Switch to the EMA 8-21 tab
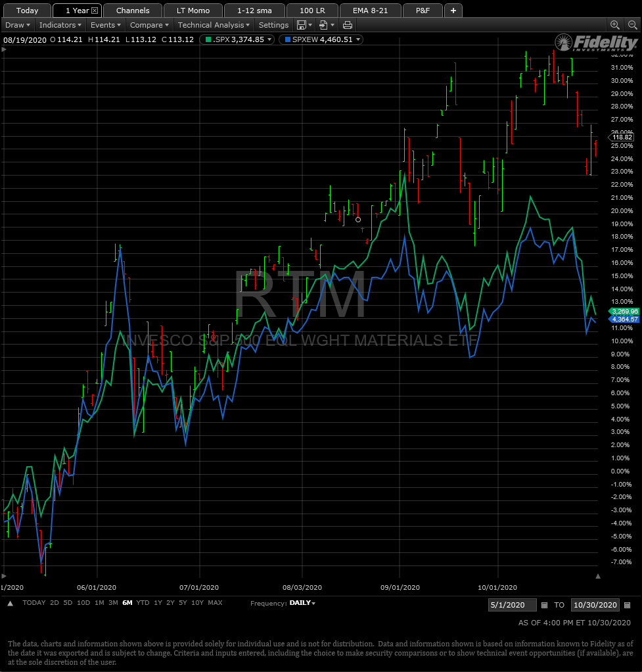 [x=369, y=10]
